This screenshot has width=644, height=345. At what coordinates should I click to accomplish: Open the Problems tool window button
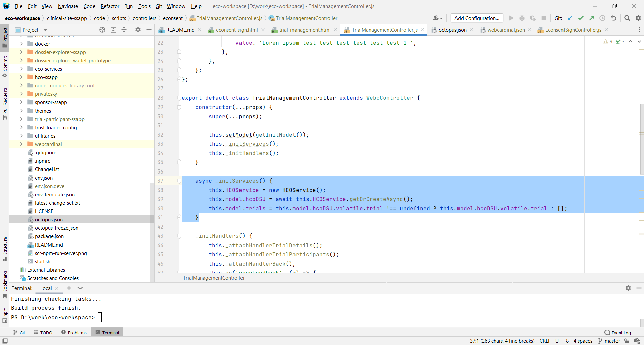(x=74, y=333)
